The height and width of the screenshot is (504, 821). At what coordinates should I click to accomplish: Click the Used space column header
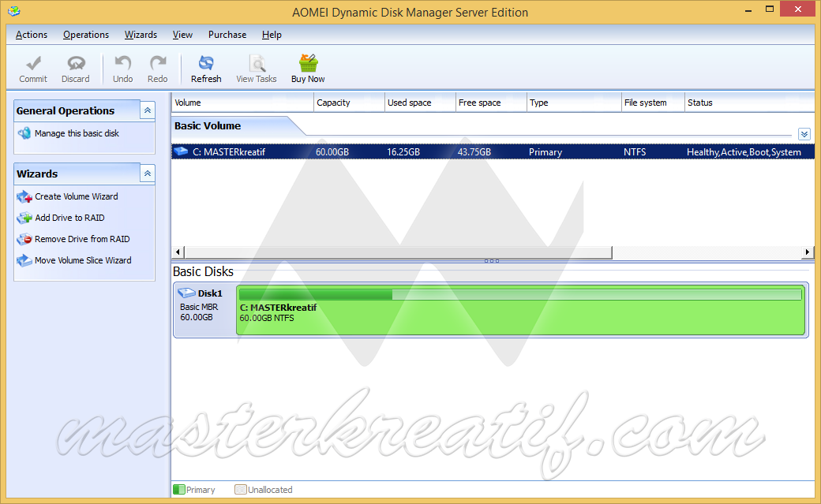pyautogui.click(x=421, y=103)
